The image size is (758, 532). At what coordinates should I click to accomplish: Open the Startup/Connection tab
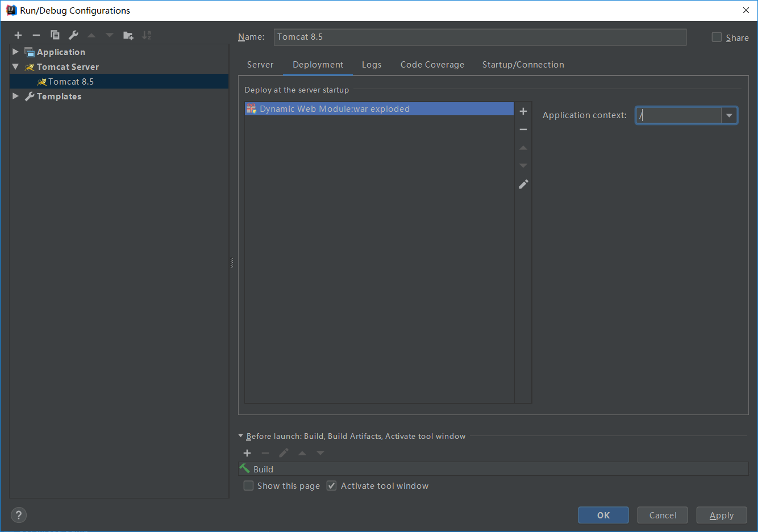click(x=523, y=65)
